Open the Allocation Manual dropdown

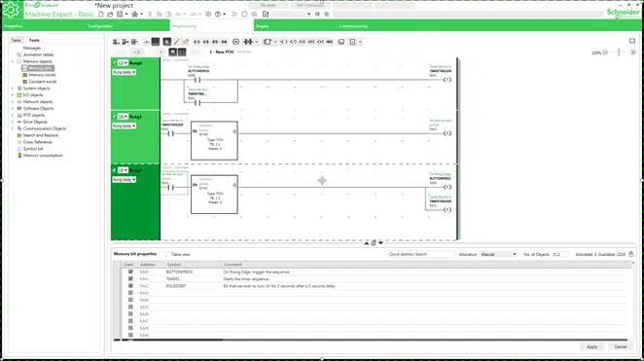pyautogui.click(x=498, y=254)
